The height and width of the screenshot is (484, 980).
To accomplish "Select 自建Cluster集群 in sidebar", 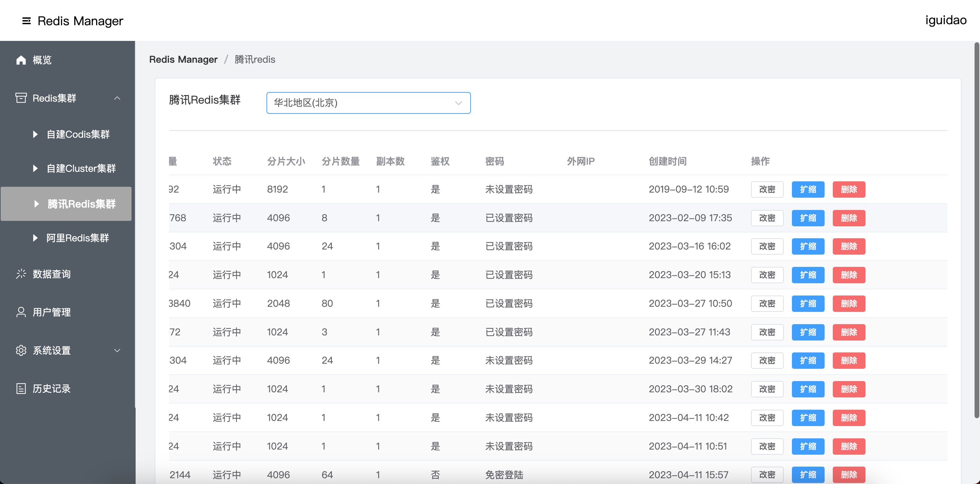I will point(81,169).
